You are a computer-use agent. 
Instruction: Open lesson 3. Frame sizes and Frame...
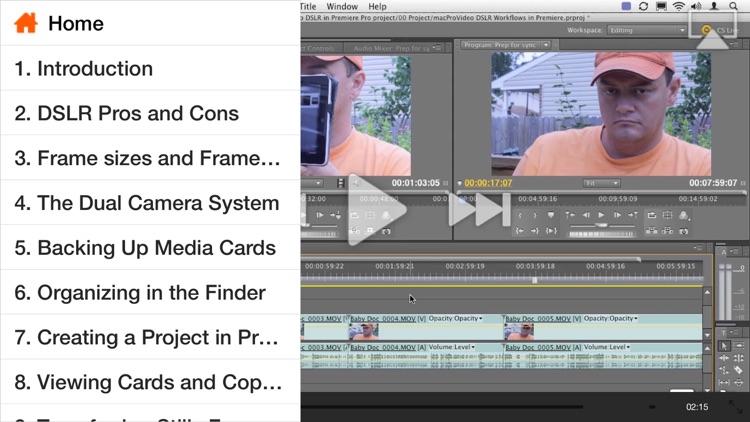coord(150,158)
